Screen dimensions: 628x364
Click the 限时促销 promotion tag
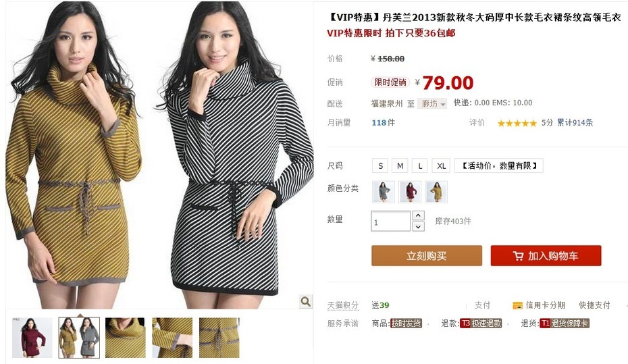click(390, 82)
